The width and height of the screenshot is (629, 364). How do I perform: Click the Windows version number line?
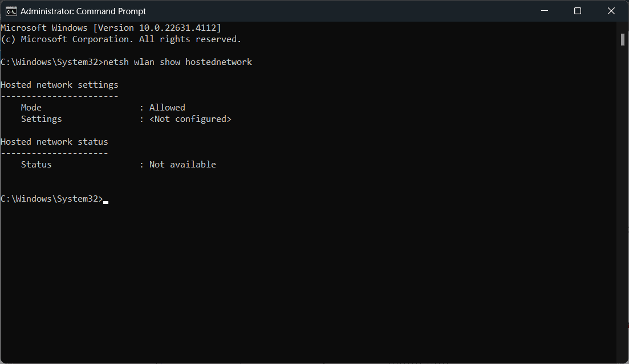(111, 28)
